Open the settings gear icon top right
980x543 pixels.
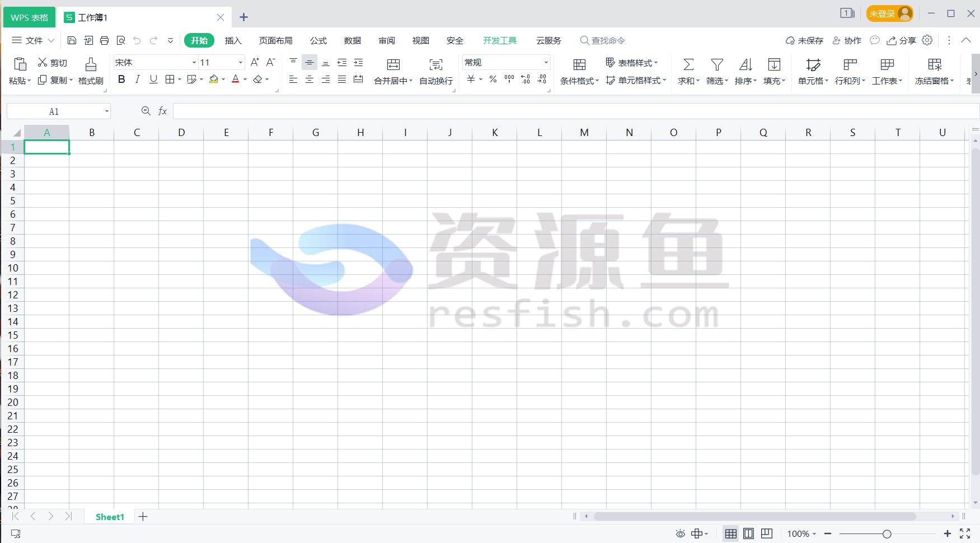coord(927,40)
